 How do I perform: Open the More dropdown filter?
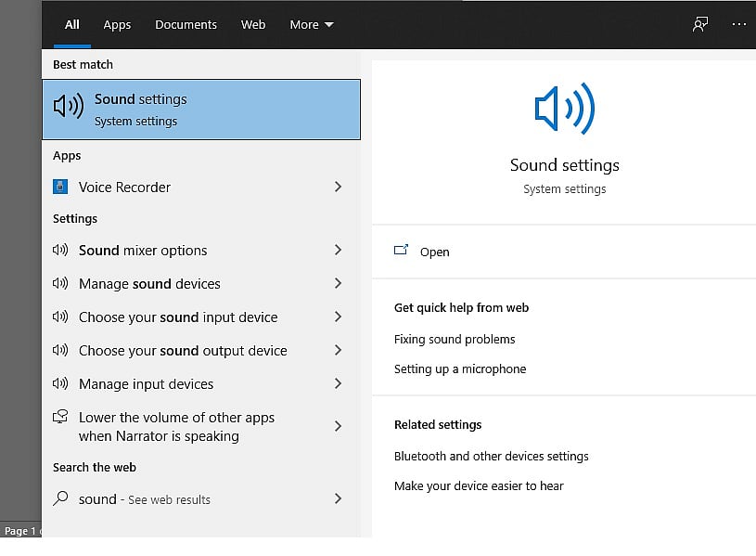[x=312, y=25]
